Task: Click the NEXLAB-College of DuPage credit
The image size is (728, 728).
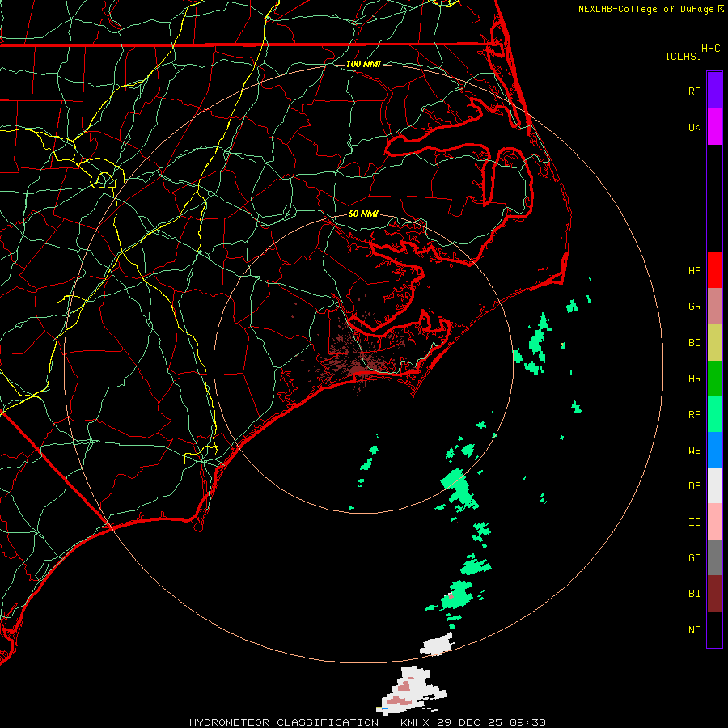Action: tap(650, 9)
